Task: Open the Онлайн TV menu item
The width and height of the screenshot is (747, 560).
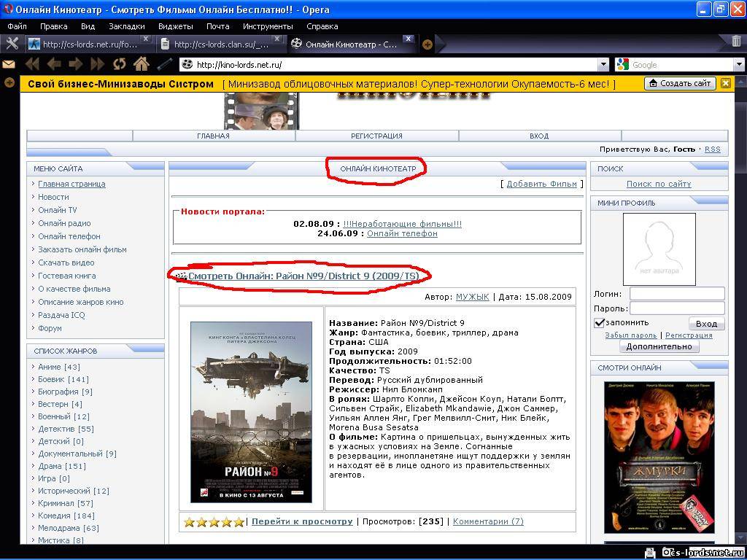Action: [x=57, y=210]
